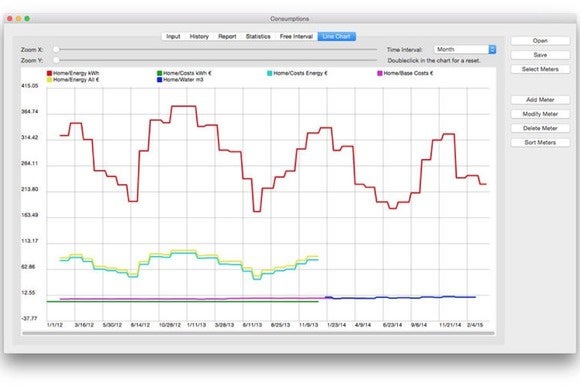
Task: Click Sort Meters button
Action: click(x=540, y=142)
